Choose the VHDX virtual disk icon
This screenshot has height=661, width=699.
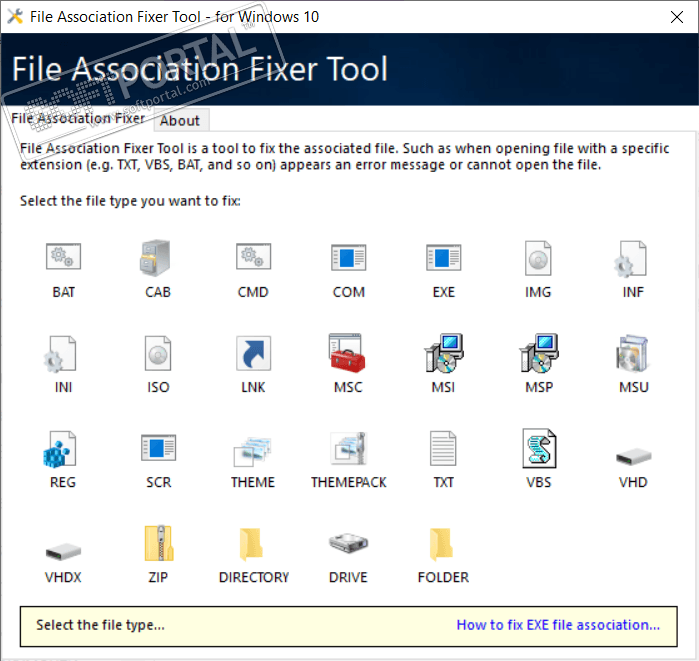tap(63, 552)
